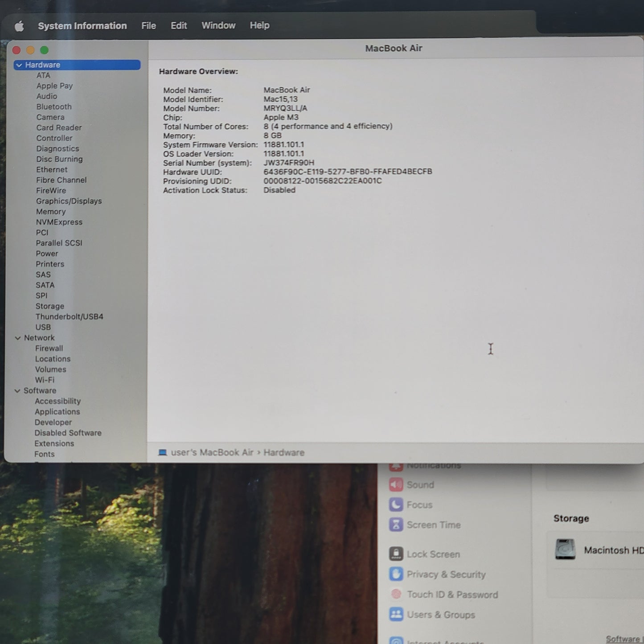Select Power in the sidebar
This screenshot has height=644, width=644.
(x=47, y=254)
